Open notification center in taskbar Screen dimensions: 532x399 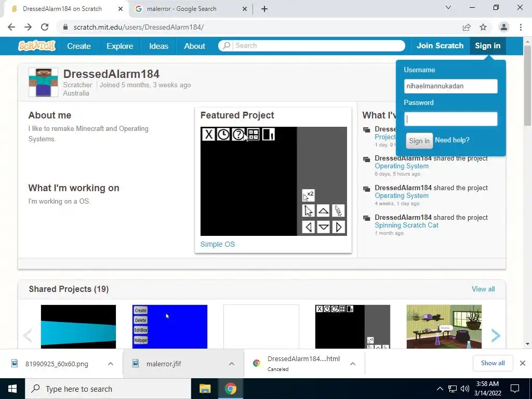(x=515, y=389)
